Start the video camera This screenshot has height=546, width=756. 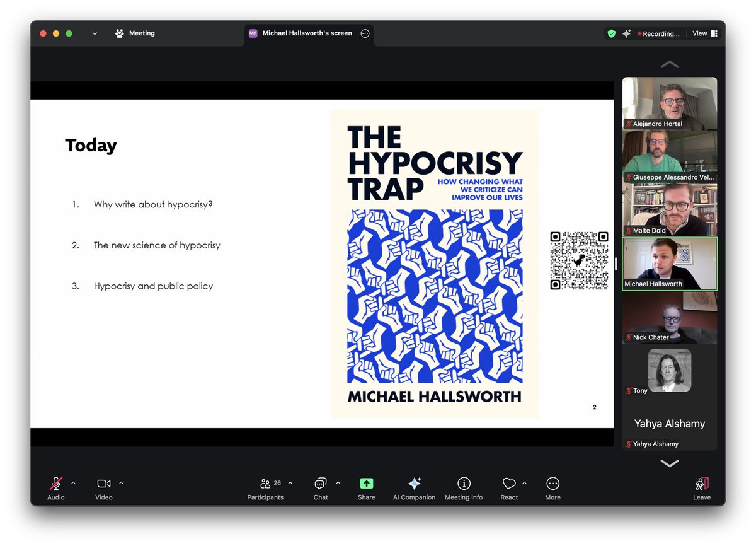103,485
